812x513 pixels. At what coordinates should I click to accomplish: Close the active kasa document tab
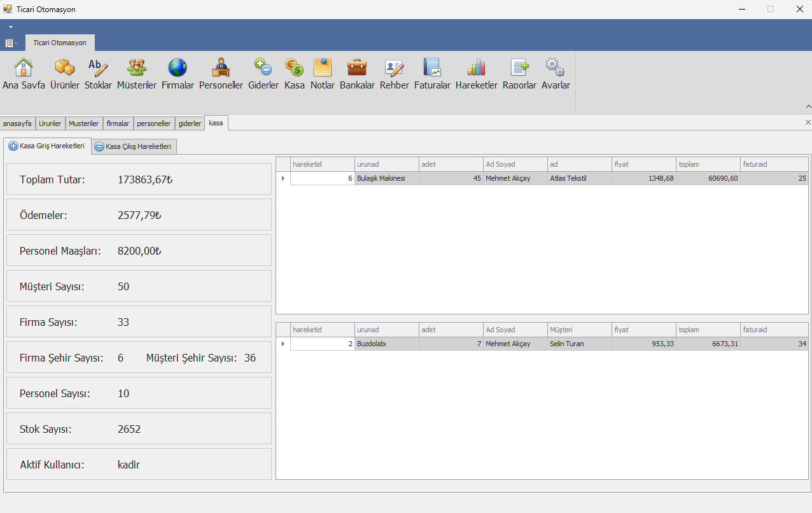808,122
